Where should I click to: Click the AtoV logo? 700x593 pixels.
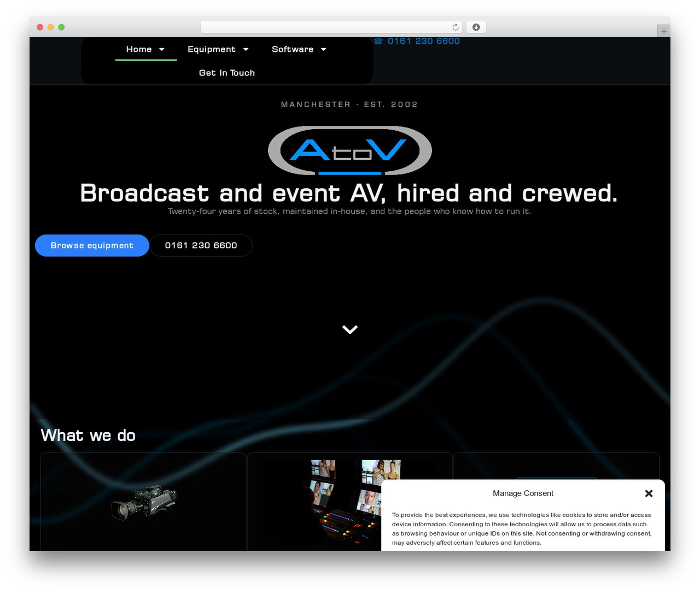click(350, 150)
